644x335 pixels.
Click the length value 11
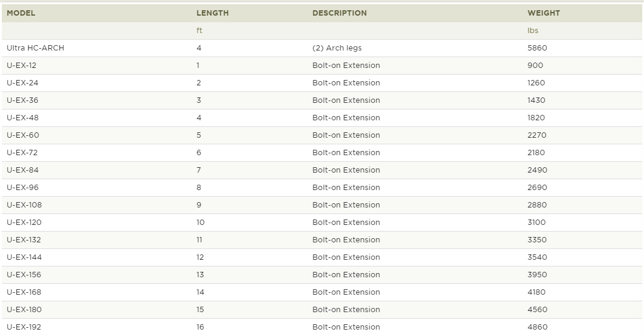coord(199,240)
